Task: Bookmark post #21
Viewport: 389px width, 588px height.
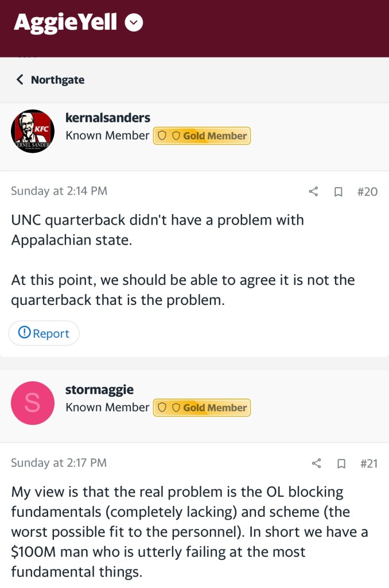Action: (341, 463)
